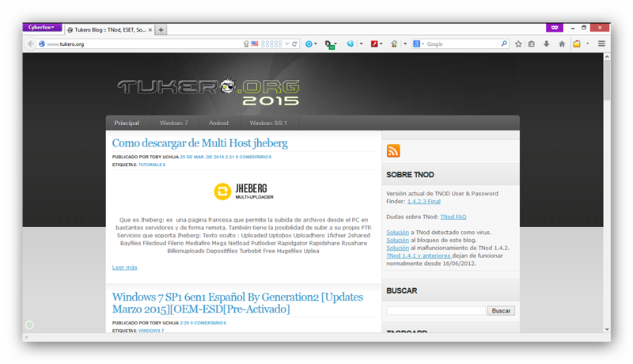633x364 pixels.
Task: Select the Tukero Blog browser tab
Action: click(109, 30)
